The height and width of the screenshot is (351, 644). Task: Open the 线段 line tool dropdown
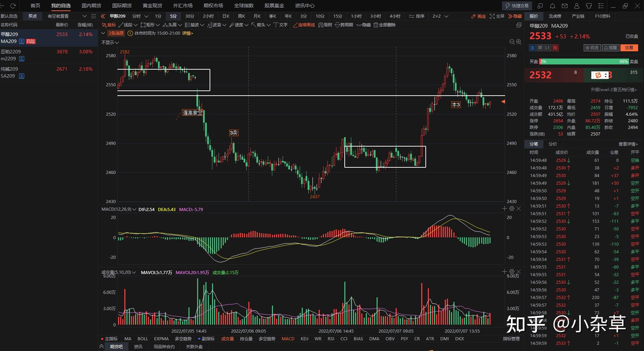[x=135, y=25]
